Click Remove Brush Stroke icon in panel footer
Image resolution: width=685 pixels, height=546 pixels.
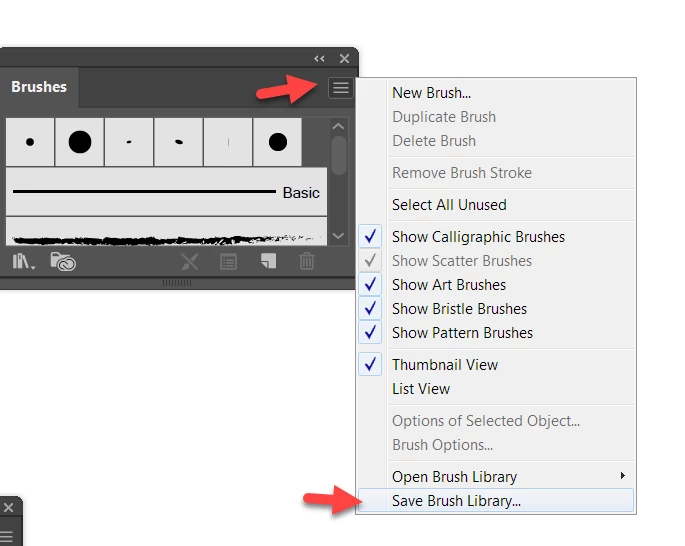pyautogui.click(x=190, y=262)
